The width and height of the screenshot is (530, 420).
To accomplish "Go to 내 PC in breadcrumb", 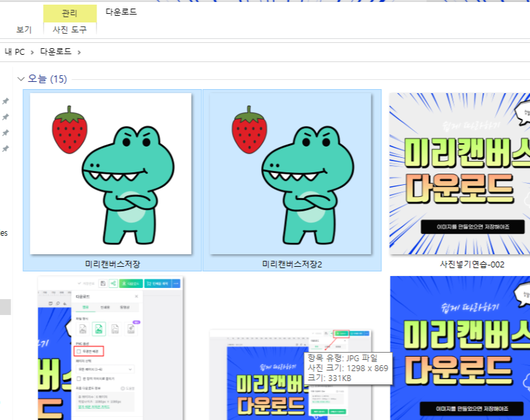I will 15,52.
